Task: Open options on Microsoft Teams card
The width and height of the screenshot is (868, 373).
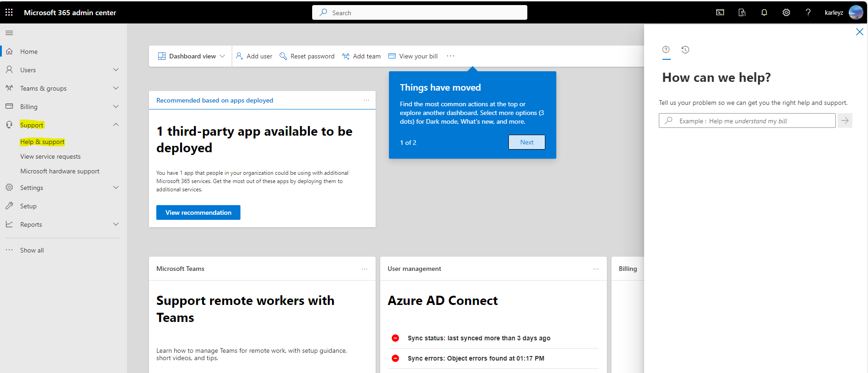Action: click(x=365, y=269)
